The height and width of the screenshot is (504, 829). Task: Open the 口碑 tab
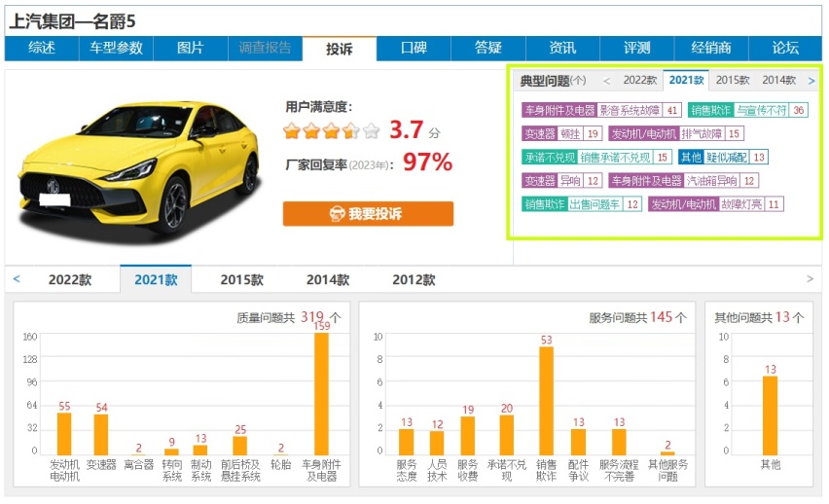click(x=414, y=48)
